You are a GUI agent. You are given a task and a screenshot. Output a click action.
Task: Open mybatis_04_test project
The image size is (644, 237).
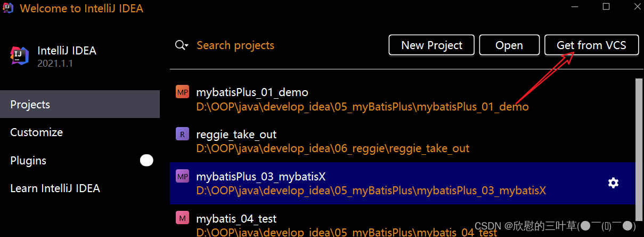[x=402, y=221]
